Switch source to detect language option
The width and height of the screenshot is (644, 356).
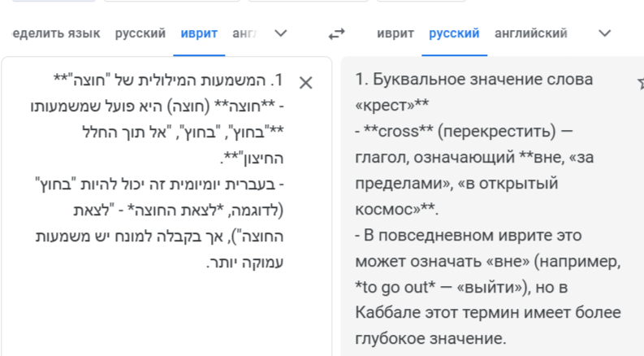coord(56,33)
